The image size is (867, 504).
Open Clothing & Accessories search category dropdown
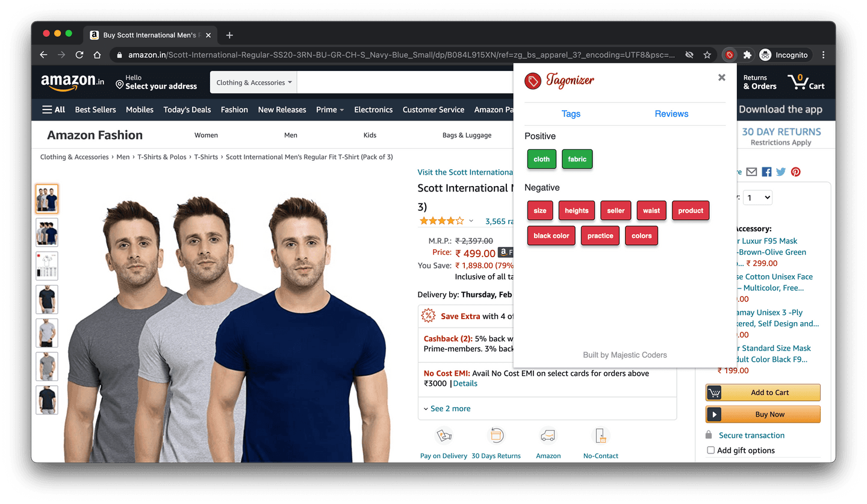(253, 82)
